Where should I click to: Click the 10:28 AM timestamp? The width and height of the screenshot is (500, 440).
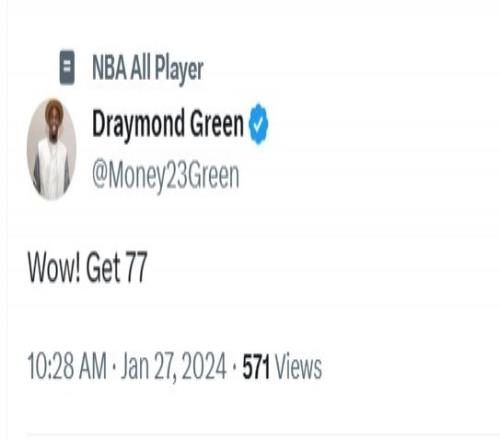(x=67, y=366)
